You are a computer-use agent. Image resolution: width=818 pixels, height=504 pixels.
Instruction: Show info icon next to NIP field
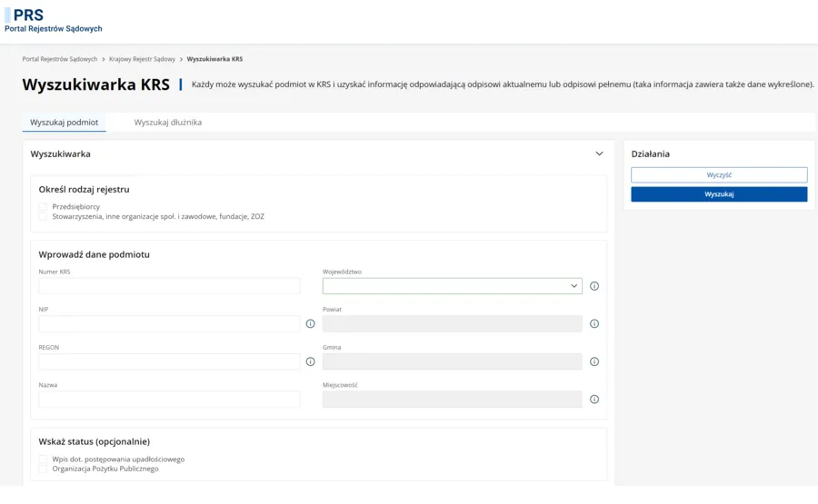click(x=311, y=323)
